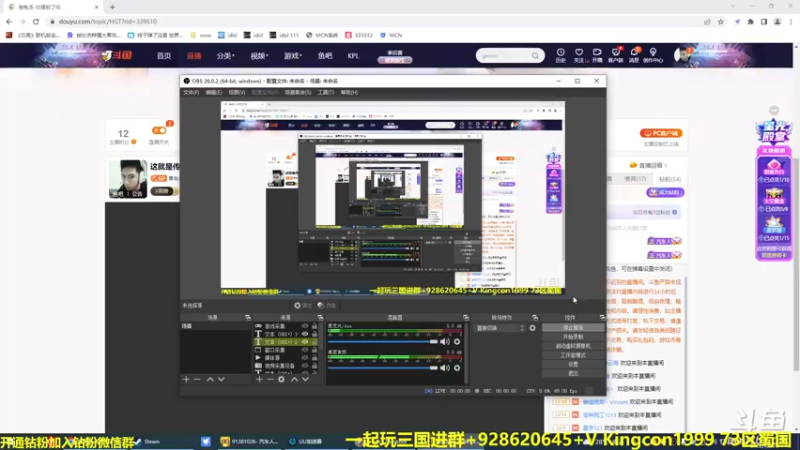Adjust the desktop audio volume slider
Screen dimensions: 800x450
point(383,368)
